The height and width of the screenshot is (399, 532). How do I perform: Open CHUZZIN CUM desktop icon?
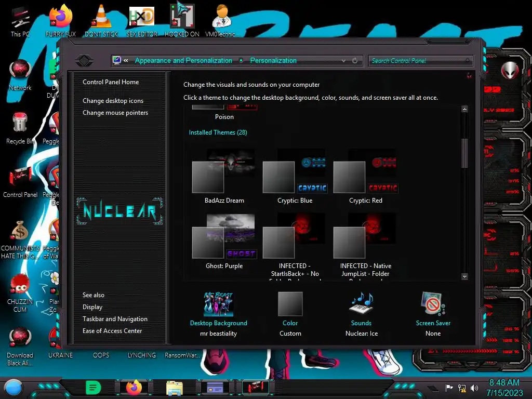(20, 293)
